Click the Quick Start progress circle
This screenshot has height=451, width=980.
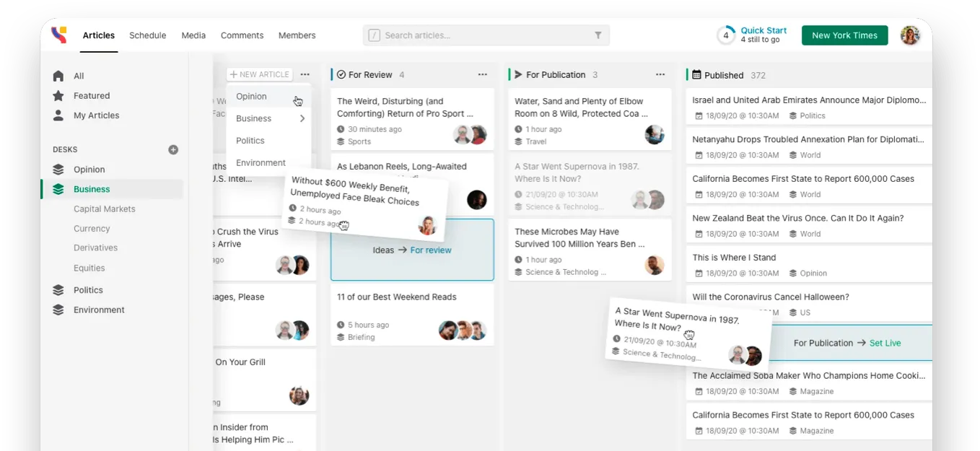click(x=726, y=35)
